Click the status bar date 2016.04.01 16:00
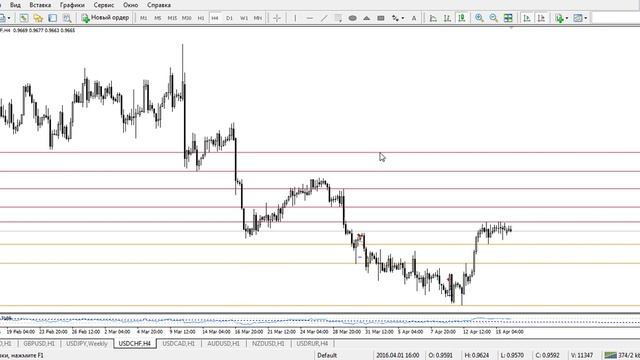640x360 pixels. coord(398,356)
